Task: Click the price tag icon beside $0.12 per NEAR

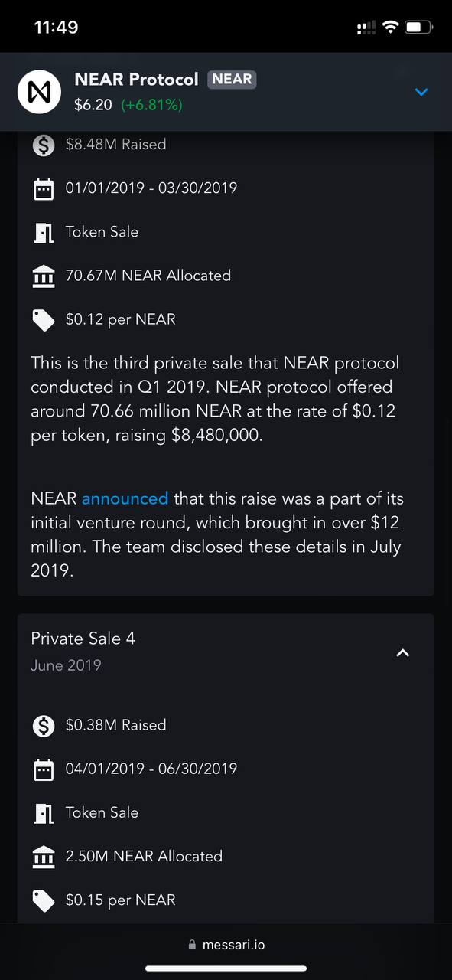Action: pos(44,320)
